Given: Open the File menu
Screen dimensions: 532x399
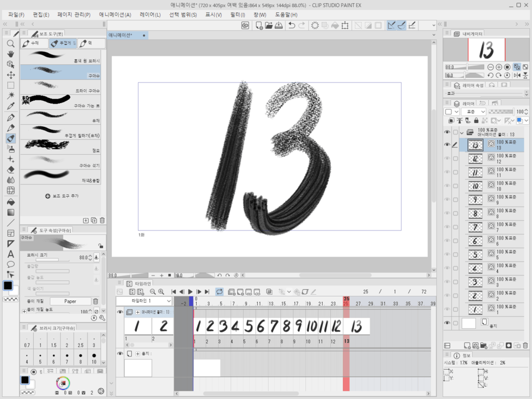Looking at the screenshot, I should coord(16,14).
